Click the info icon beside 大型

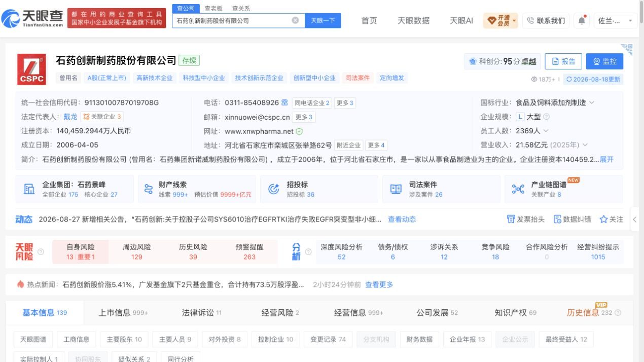[x=546, y=117]
